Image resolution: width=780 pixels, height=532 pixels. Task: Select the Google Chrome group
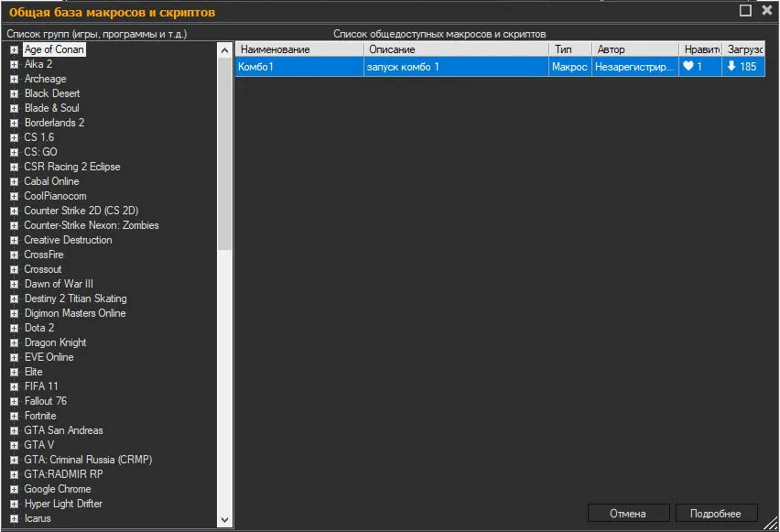(58, 489)
